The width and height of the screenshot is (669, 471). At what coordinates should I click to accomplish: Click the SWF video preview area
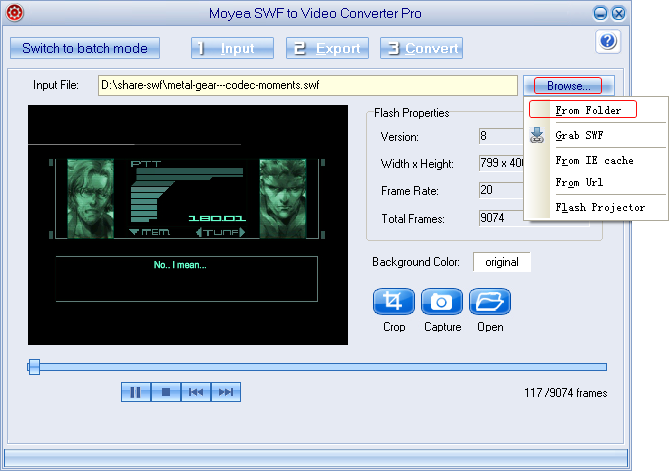188,225
